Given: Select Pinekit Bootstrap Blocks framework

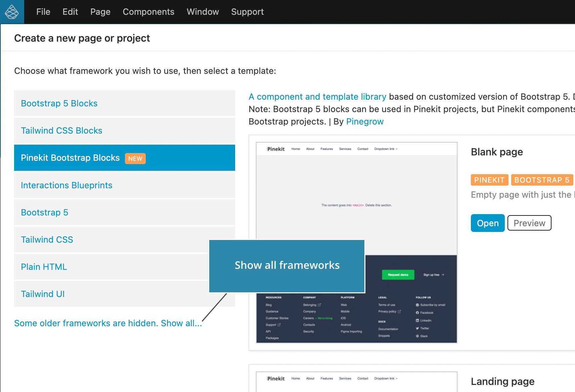Looking at the screenshot, I should click(x=125, y=158).
